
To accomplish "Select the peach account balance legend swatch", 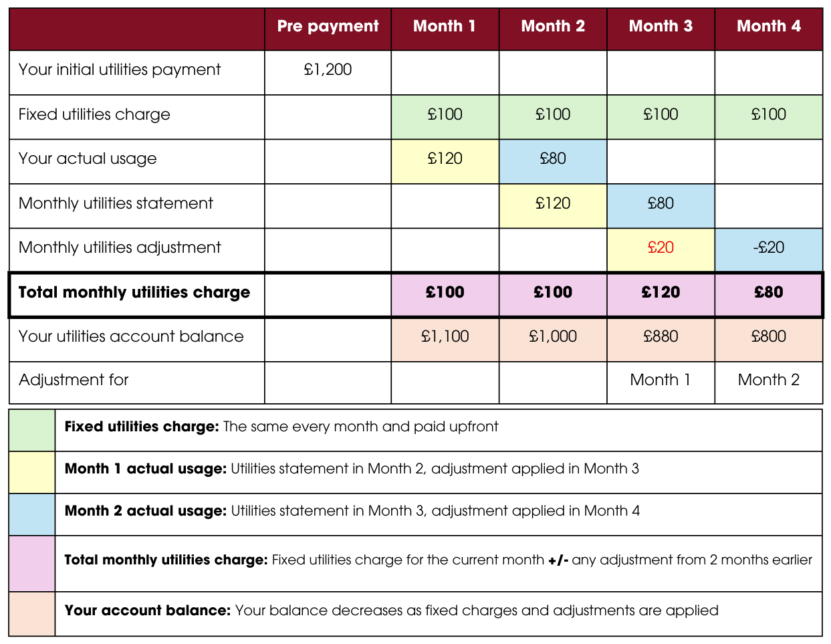I will [x=32, y=613].
